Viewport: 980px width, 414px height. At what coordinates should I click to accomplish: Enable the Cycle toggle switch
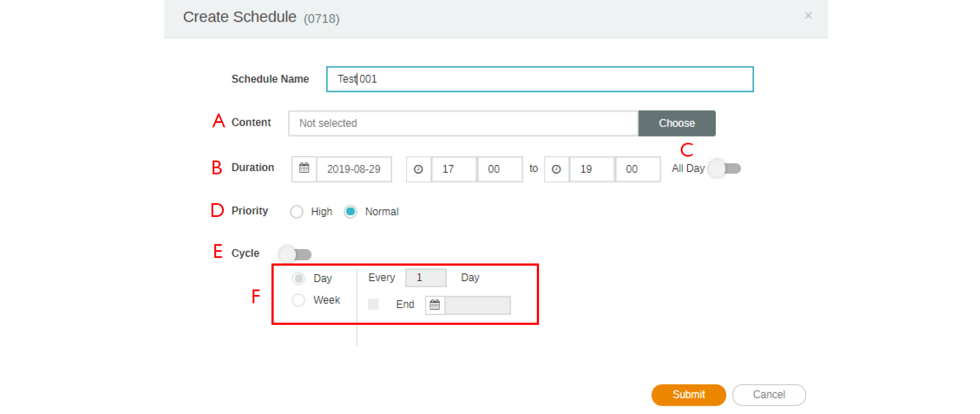[295, 254]
